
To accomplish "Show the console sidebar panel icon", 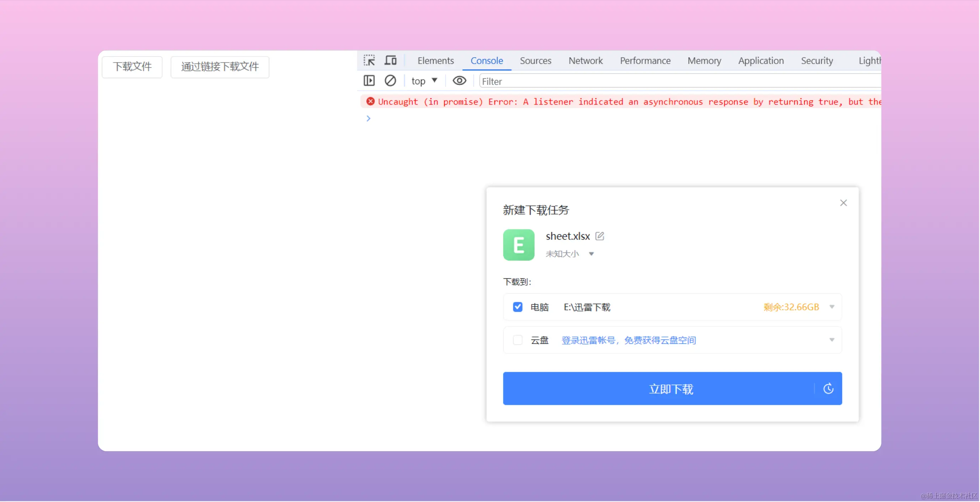I will [x=369, y=81].
